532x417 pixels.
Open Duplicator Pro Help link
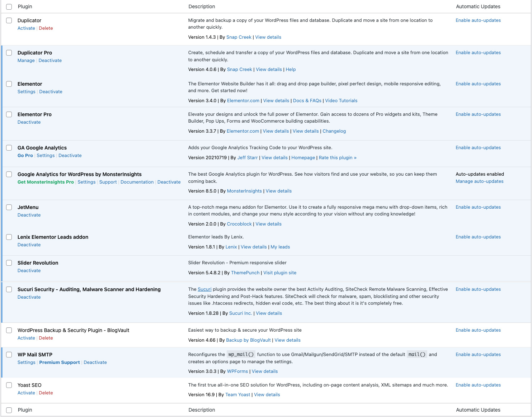[x=291, y=70]
